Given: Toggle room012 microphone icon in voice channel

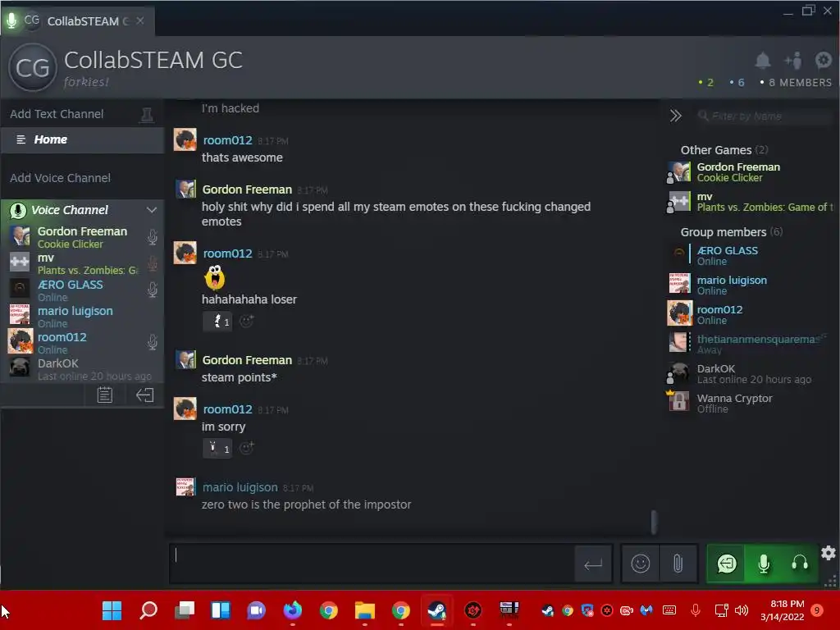Looking at the screenshot, I should [152, 342].
